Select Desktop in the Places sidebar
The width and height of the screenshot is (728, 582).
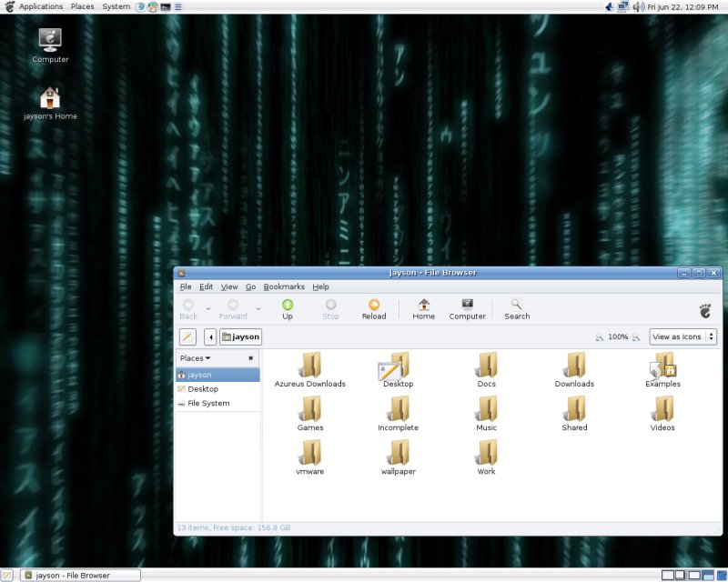click(x=217, y=389)
